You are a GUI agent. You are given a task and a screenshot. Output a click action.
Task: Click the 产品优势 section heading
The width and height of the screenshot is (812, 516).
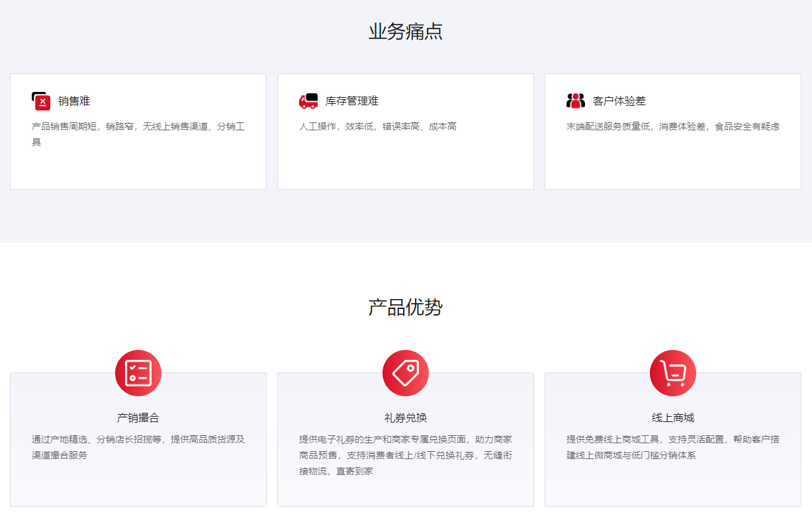pos(406,306)
